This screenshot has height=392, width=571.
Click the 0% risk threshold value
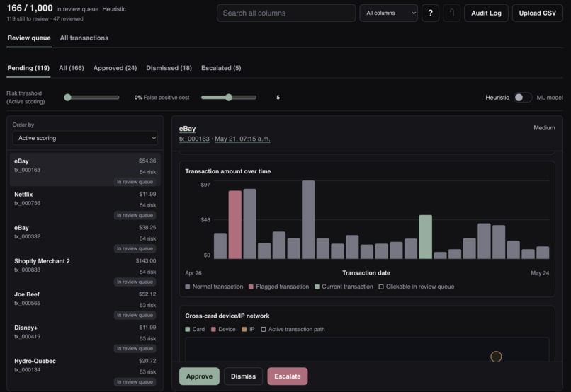click(x=138, y=98)
